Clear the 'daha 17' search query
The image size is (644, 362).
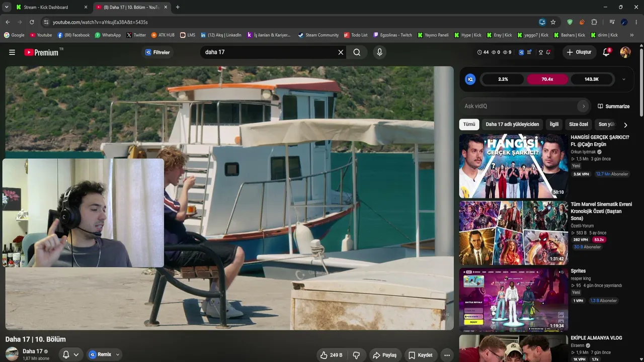(x=341, y=52)
